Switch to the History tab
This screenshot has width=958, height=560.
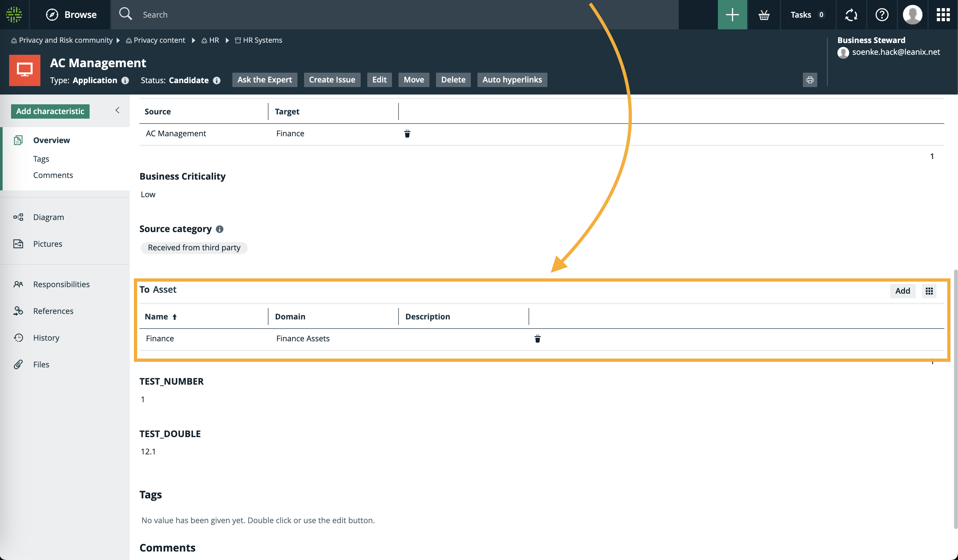[x=46, y=338]
